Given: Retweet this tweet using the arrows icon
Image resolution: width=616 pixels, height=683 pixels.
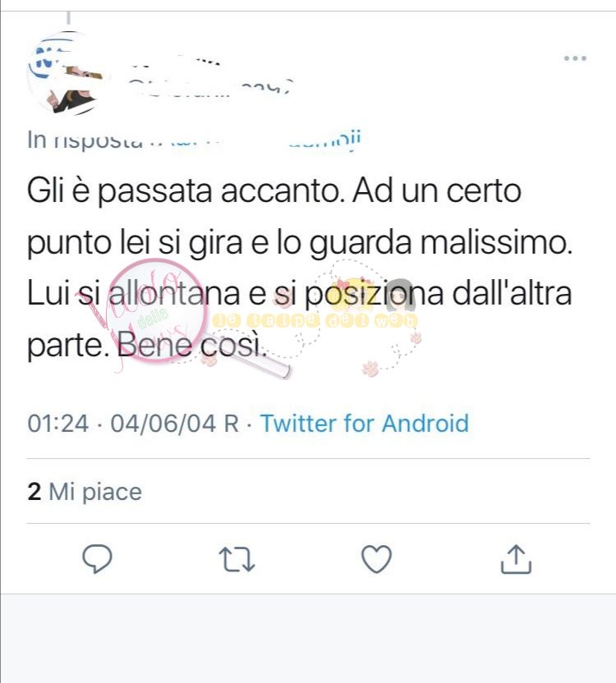Looking at the screenshot, I should [237, 559].
